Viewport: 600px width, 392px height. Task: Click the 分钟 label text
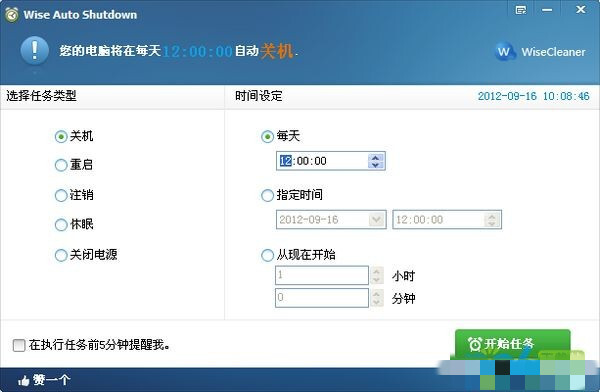(403, 299)
